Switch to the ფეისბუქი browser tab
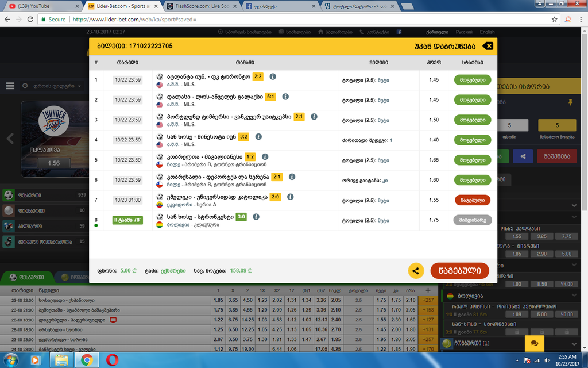Image resolution: width=588 pixels, height=368 pixels. point(280,6)
